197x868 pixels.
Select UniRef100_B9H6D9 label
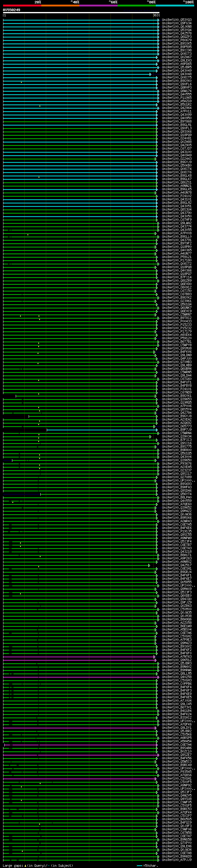[177, 856]
